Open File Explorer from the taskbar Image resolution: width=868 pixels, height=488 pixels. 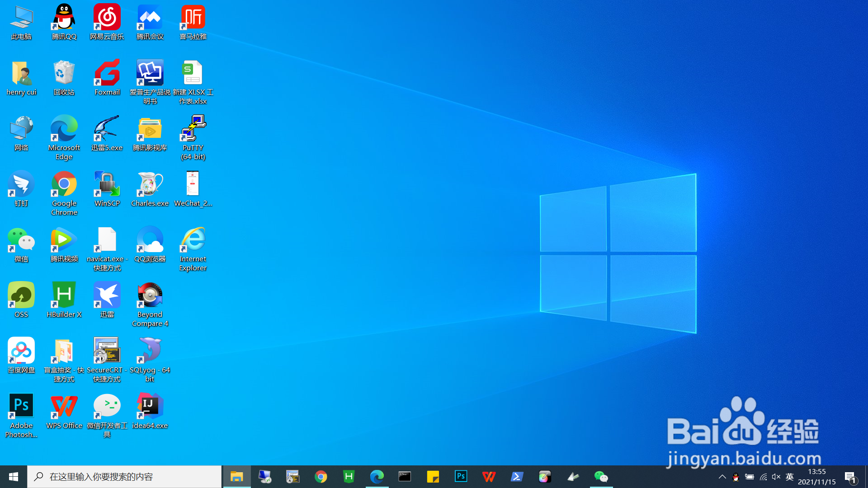pos(237,477)
